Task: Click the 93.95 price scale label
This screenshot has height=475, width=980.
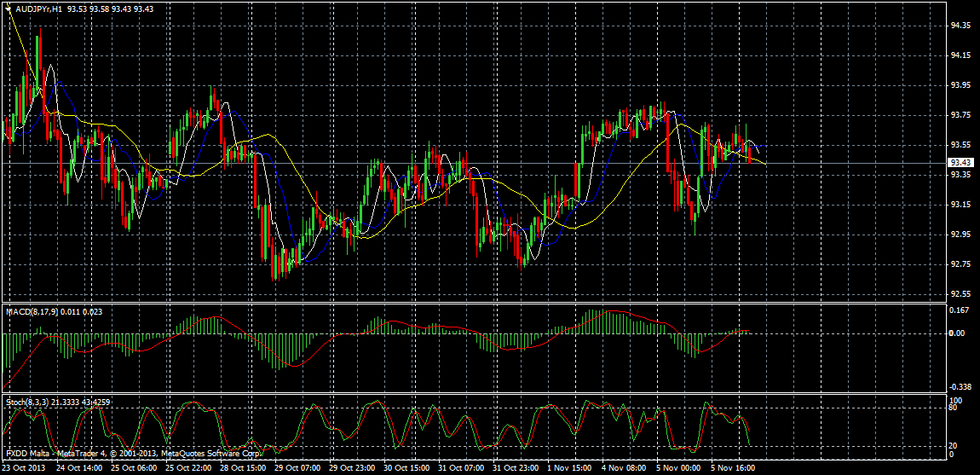Action: (960, 85)
